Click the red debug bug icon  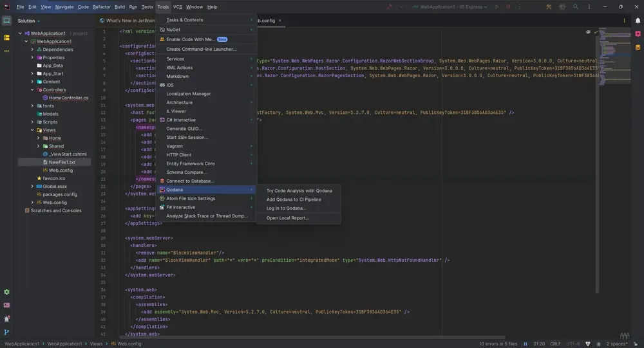pyautogui.click(x=508, y=6)
